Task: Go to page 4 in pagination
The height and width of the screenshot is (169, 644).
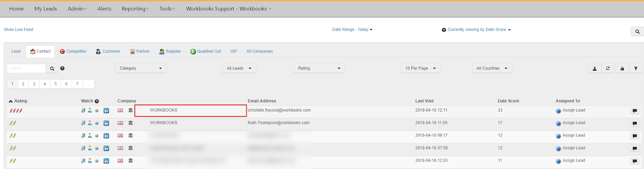Action: pos(45,84)
